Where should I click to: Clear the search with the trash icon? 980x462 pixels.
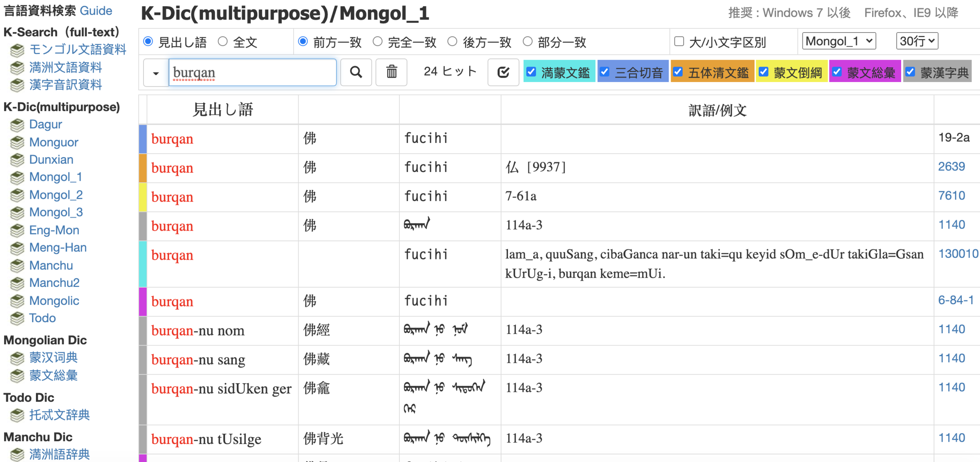tap(391, 72)
